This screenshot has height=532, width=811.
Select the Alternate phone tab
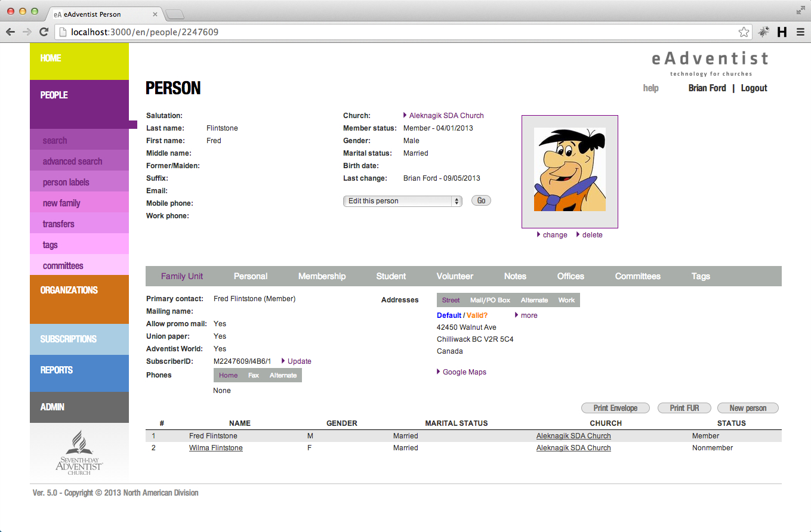pyautogui.click(x=283, y=375)
